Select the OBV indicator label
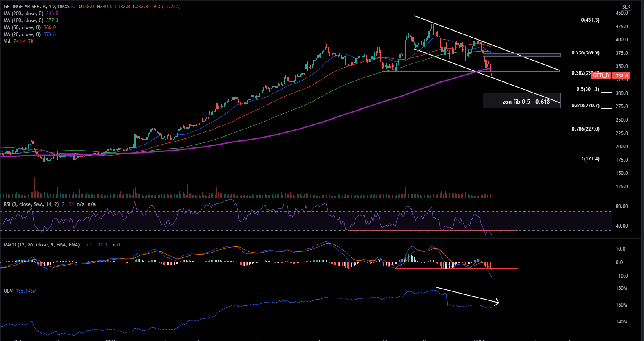644x341 pixels. tap(8, 291)
